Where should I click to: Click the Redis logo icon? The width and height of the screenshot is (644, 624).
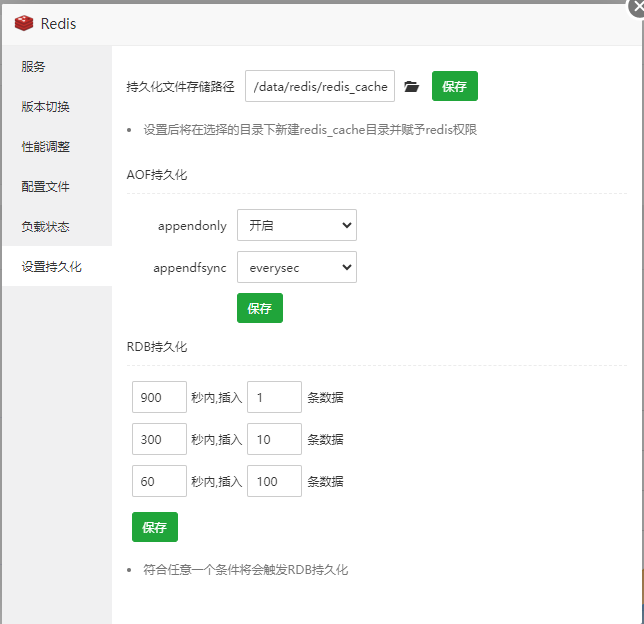click(x=24, y=23)
